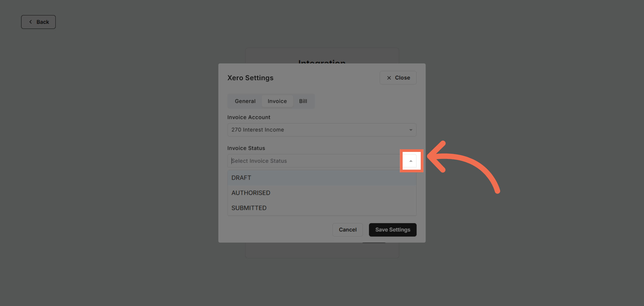The width and height of the screenshot is (644, 306).
Task: Click the Cancel button
Action: pos(347,229)
